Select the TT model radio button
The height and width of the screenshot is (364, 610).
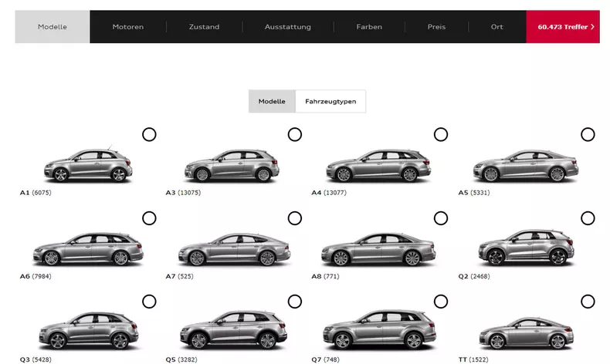[x=588, y=302]
